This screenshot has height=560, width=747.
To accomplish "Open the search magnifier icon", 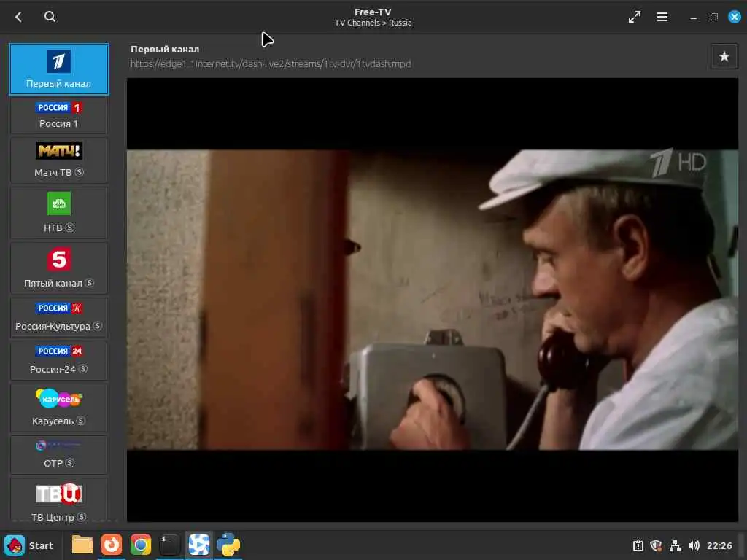I will [x=50, y=17].
